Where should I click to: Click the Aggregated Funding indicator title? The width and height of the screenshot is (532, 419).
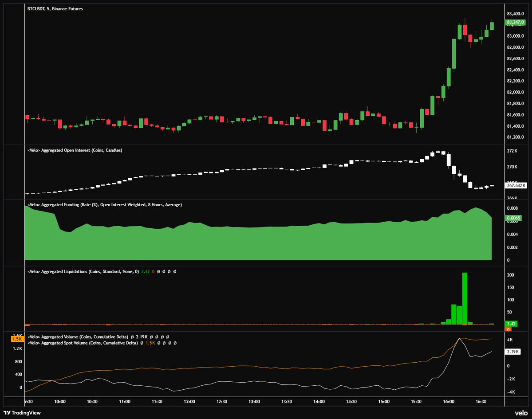(105, 205)
